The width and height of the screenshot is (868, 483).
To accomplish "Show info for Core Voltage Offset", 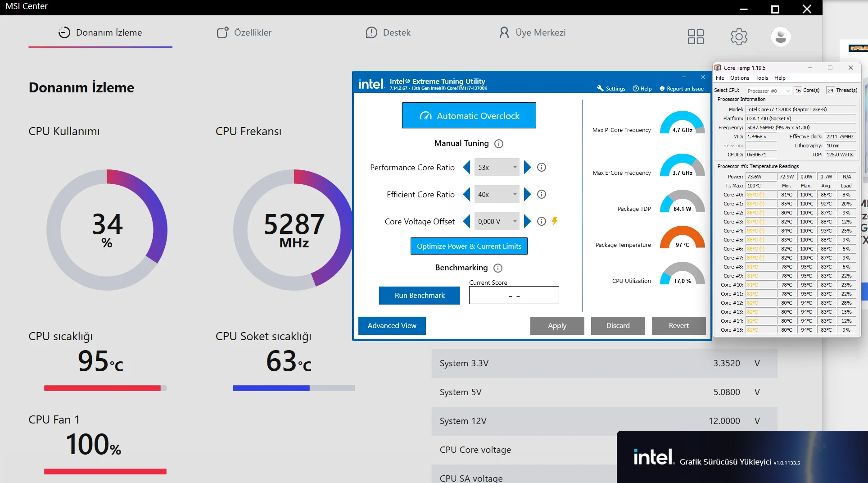I will click(x=542, y=221).
